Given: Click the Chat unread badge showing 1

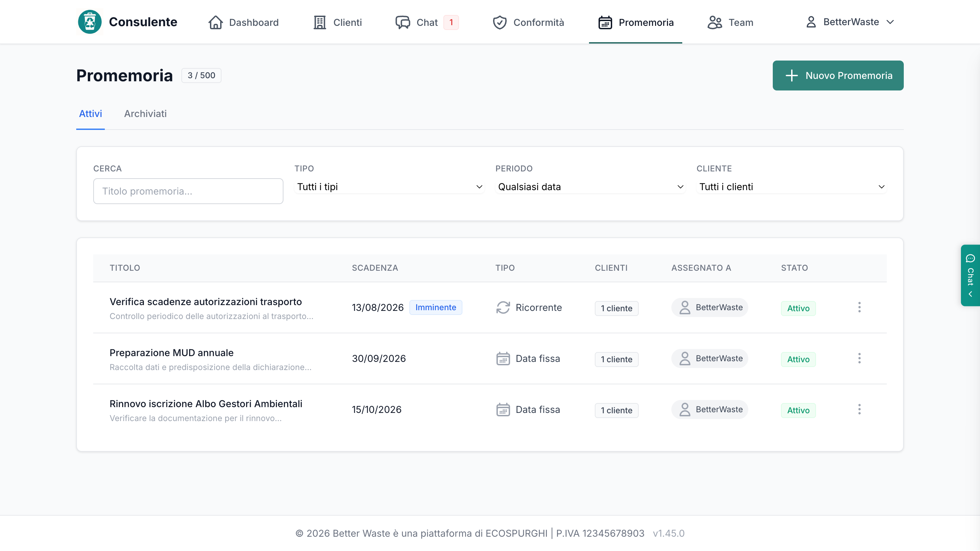Looking at the screenshot, I should pos(451,22).
